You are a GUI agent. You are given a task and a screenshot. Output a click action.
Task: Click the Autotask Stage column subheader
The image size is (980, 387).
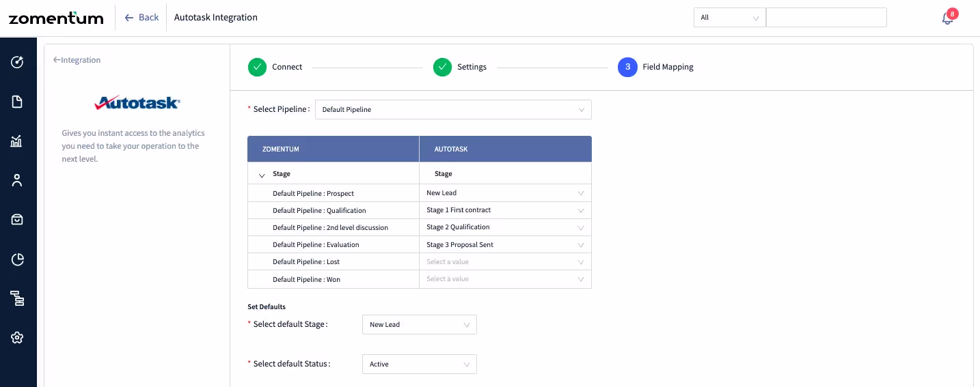pos(443,173)
